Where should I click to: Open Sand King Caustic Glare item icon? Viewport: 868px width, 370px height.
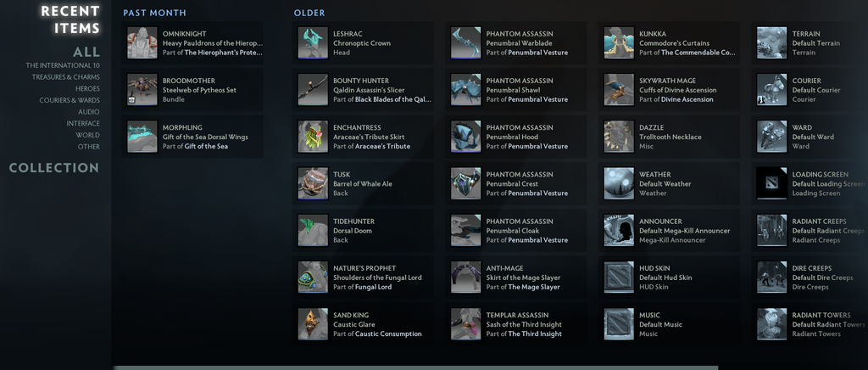click(313, 324)
